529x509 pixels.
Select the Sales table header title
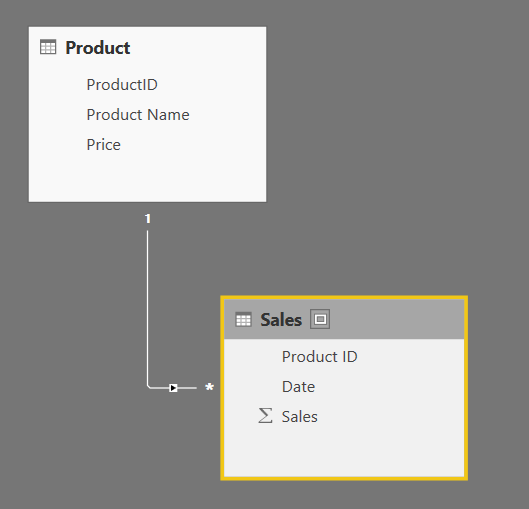(281, 319)
